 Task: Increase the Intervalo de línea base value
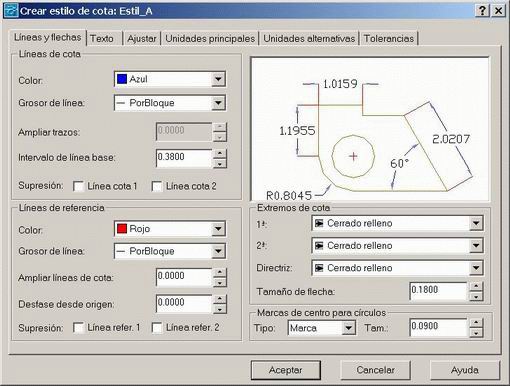220,153
